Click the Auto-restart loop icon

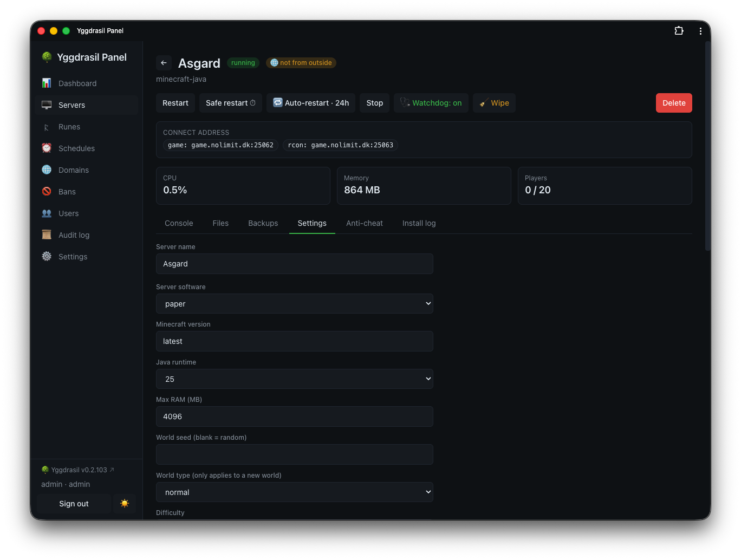(277, 102)
